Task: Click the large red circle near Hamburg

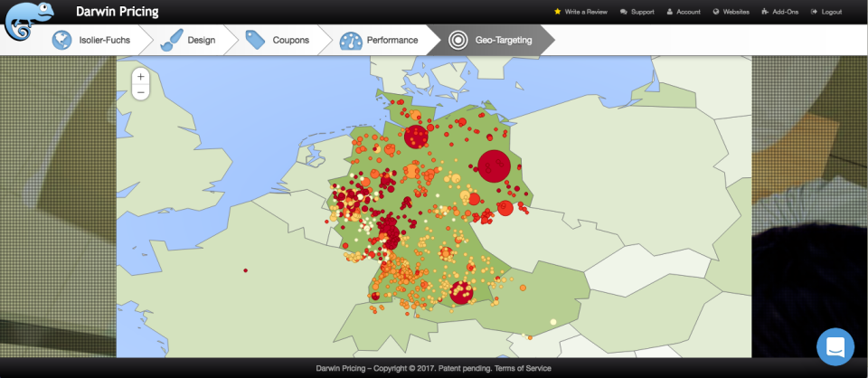Action: (416, 137)
